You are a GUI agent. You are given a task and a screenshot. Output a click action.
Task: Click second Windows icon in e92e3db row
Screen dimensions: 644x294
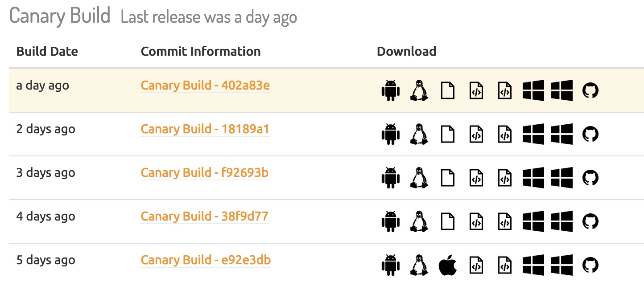(562, 265)
